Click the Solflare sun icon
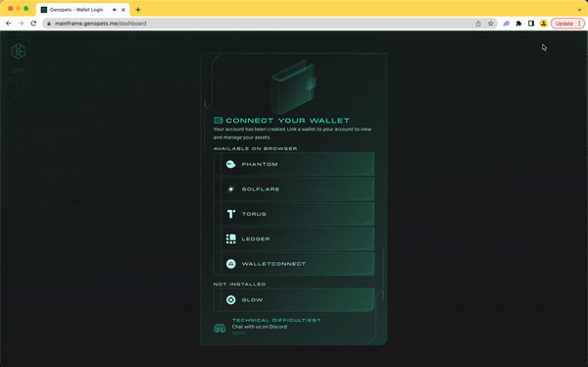The height and width of the screenshot is (367, 588). pos(230,189)
